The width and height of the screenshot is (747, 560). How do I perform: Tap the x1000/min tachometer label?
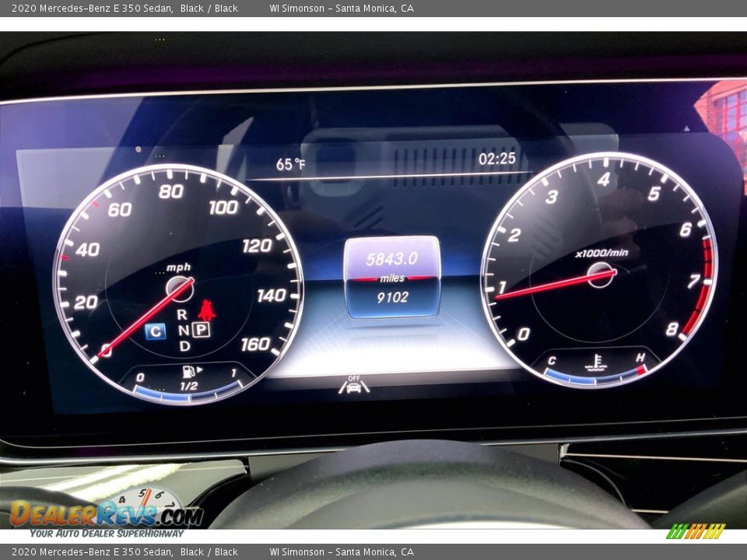601,253
